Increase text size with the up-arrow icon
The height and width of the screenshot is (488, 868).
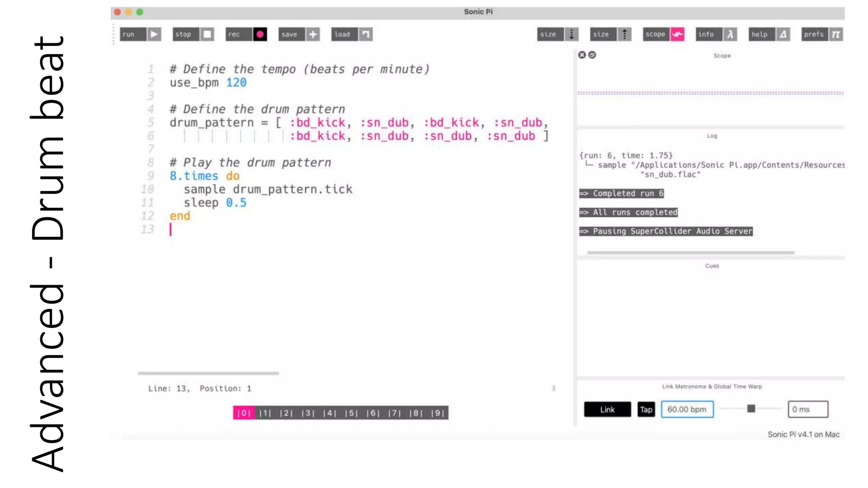624,34
